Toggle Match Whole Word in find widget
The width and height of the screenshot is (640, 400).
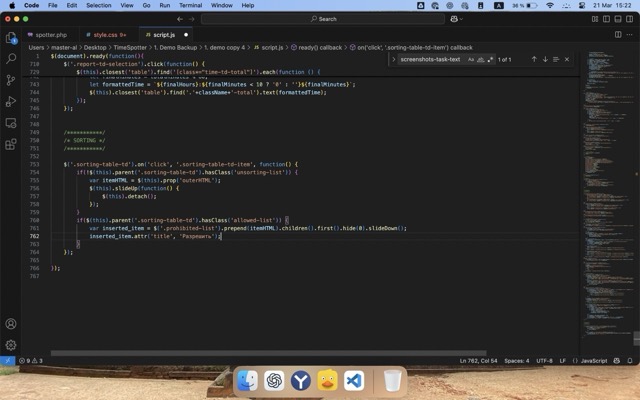[x=481, y=60]
